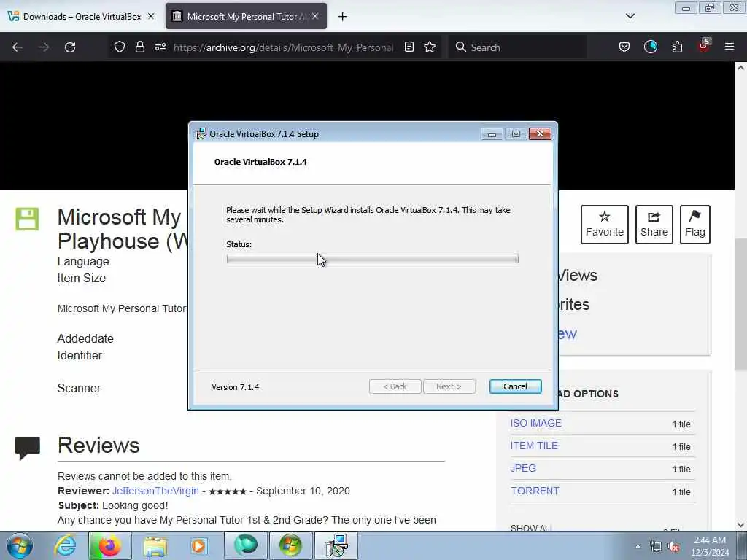
Task: Open the teal round app in the taskbar
Action: pyautogui.click(x=245, y=545)
